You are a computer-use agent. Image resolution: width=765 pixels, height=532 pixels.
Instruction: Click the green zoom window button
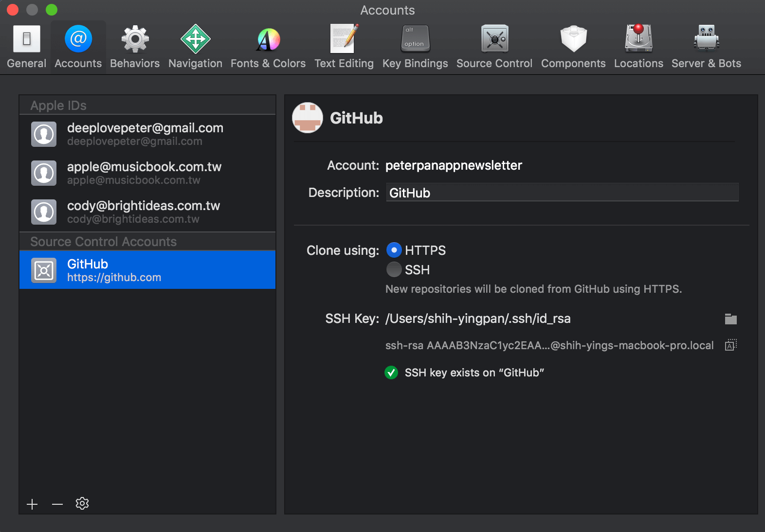[52, 10]
